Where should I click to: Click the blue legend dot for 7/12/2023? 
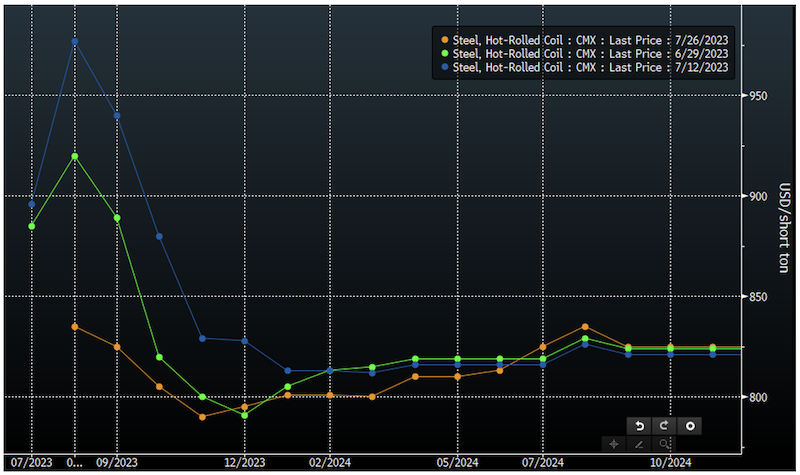445,67
